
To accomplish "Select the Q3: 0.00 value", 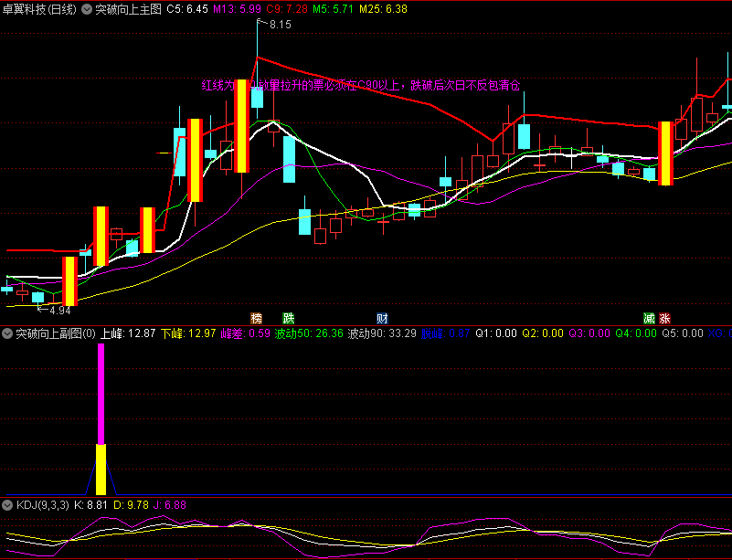I will (589, 333).
